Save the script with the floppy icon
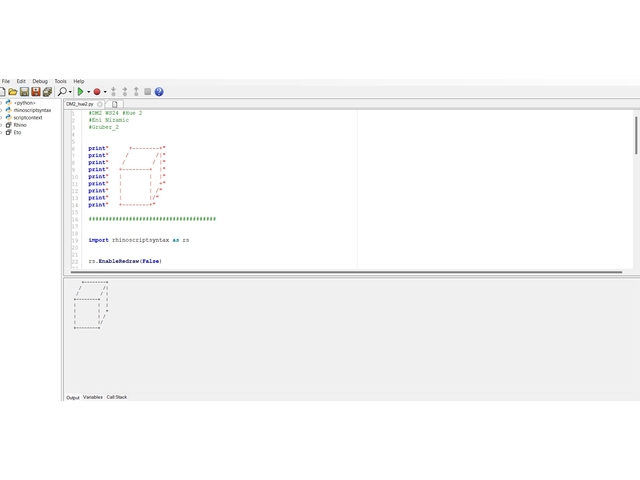This screenshot has width=640, height=480. [24, 92]
